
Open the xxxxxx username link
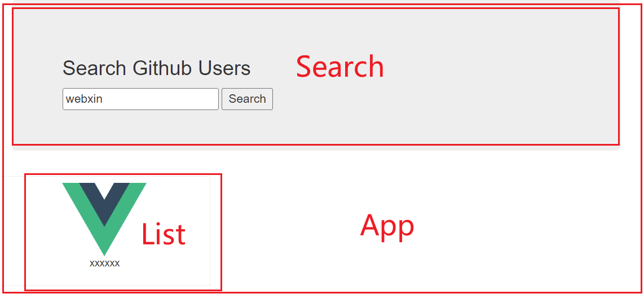click(105, 264)
